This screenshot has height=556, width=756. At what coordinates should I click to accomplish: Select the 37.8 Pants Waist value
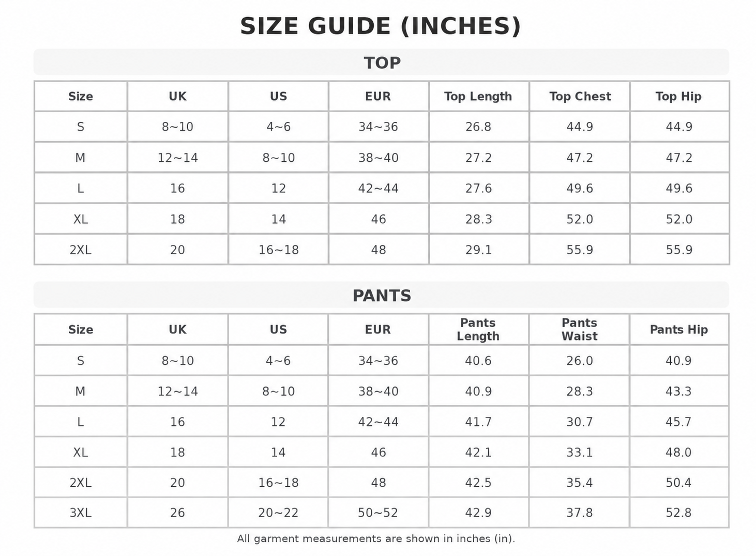click(x=579, y=513)
